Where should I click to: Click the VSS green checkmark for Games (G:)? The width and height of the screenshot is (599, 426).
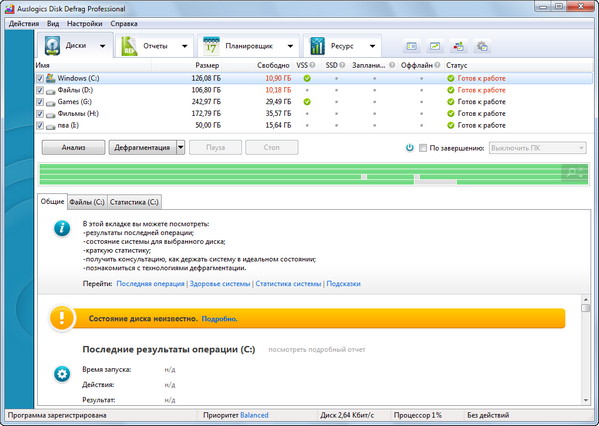pos(307,102)
